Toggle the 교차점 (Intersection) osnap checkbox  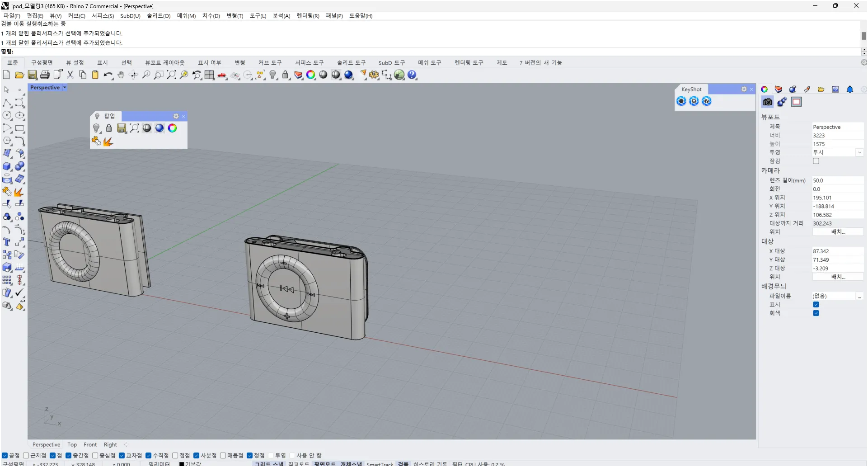(122, 456)
